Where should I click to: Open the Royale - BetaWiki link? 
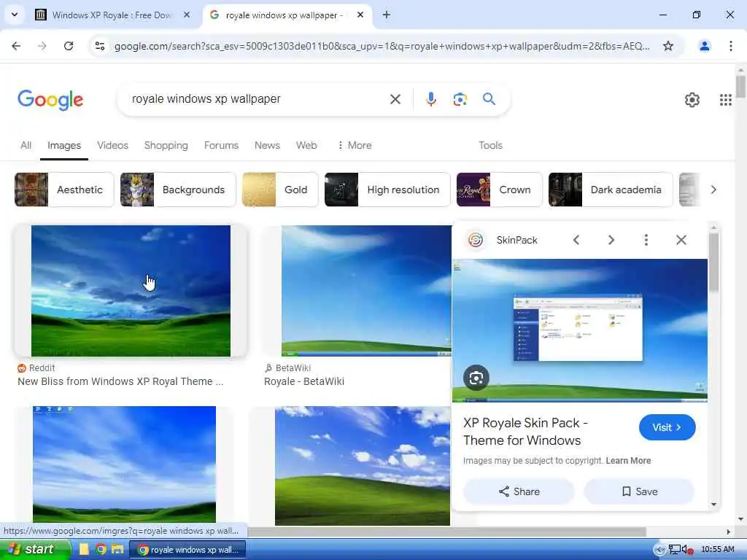[304, 381]
